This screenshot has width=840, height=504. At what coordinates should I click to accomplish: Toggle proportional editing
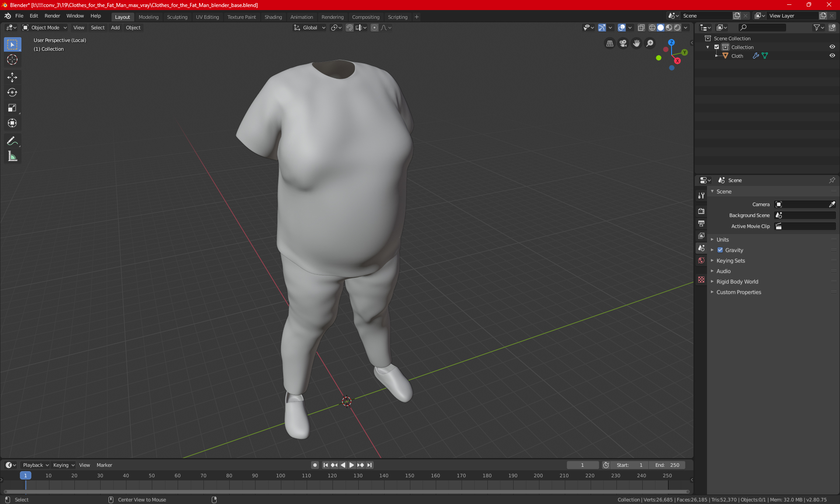point(374,28)
